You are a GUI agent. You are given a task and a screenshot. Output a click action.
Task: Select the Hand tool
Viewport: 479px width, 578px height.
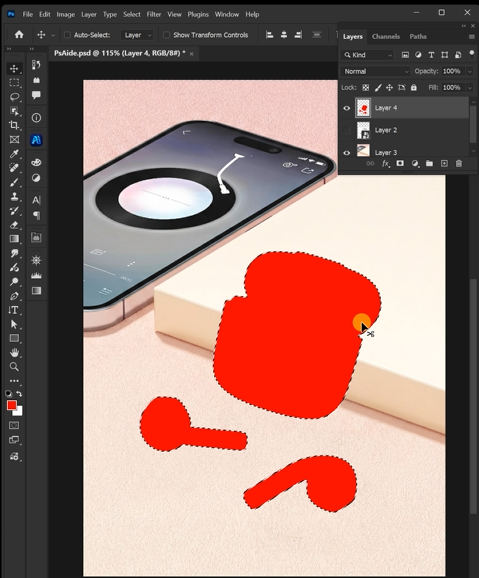pyautogui.click(x=14, y=353)
